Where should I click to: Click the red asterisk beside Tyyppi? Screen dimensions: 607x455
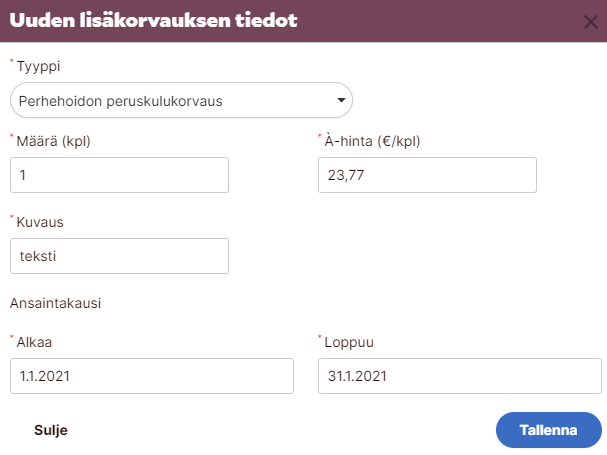coord(12,62)
